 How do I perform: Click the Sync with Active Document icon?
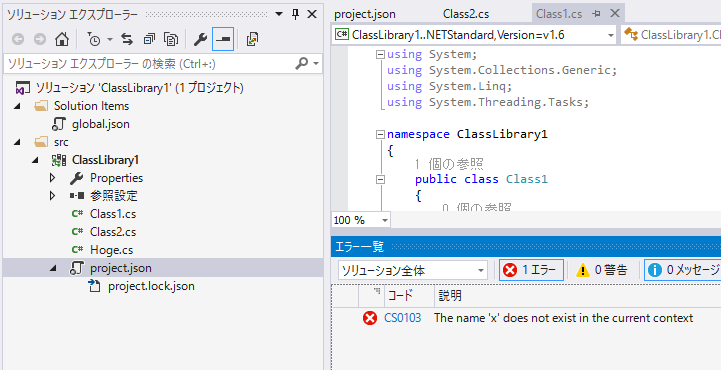(127, 40)
